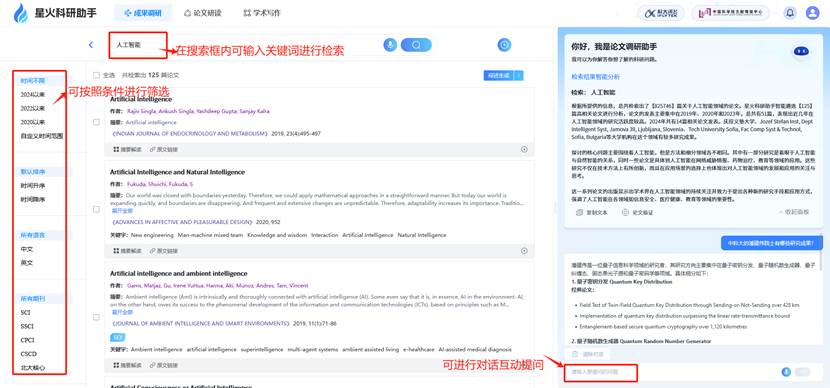The width and height of the screenshot is (830, 388).
Task: Click the chat question input field
Action: pyautogui.click(x=672, y=372)
